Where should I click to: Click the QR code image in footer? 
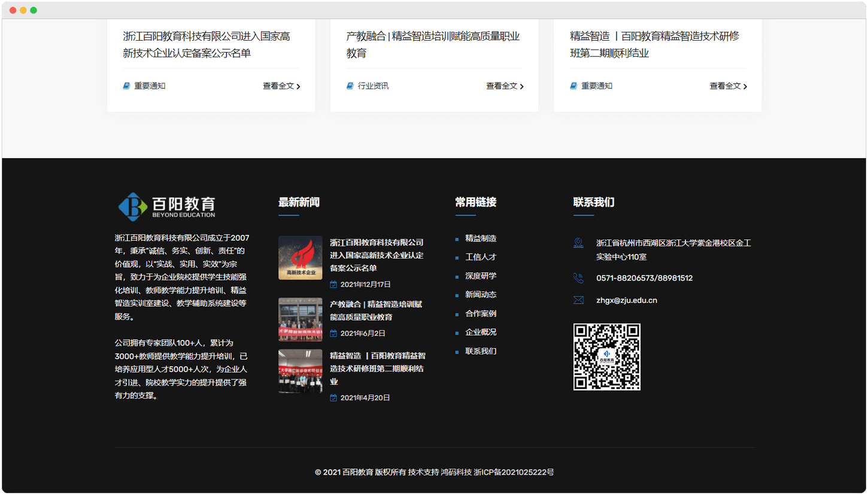[x=607, y=357]
